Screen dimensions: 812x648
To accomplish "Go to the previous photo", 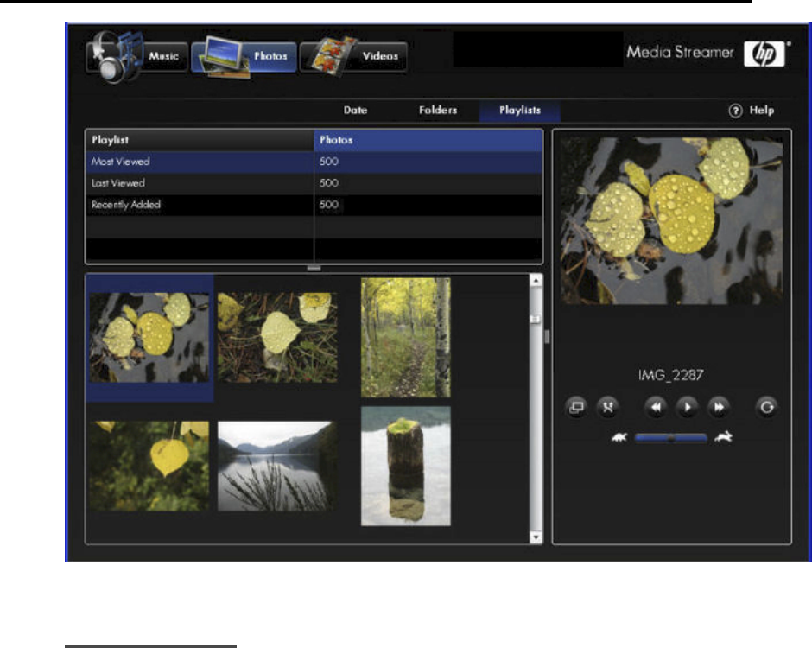I will (656, 408).
